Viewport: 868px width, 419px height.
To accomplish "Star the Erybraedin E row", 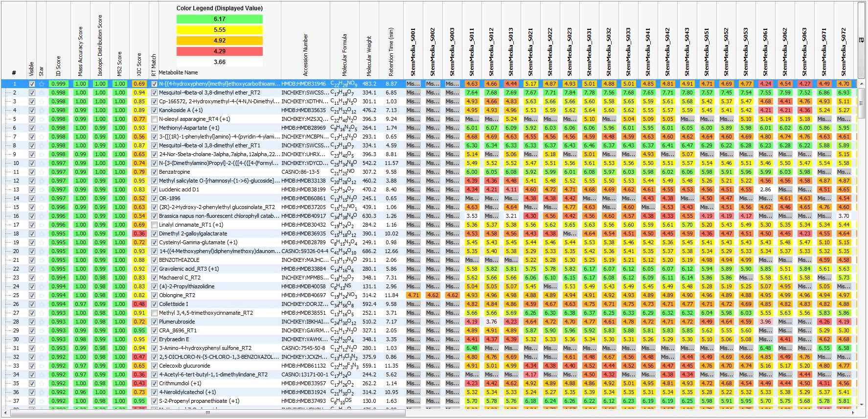I will (42, 339).
